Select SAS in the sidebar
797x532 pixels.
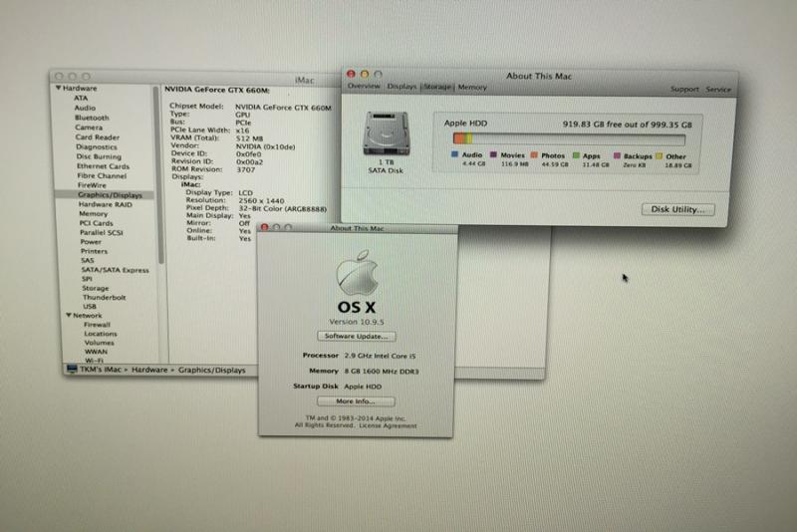click(88, 260)
